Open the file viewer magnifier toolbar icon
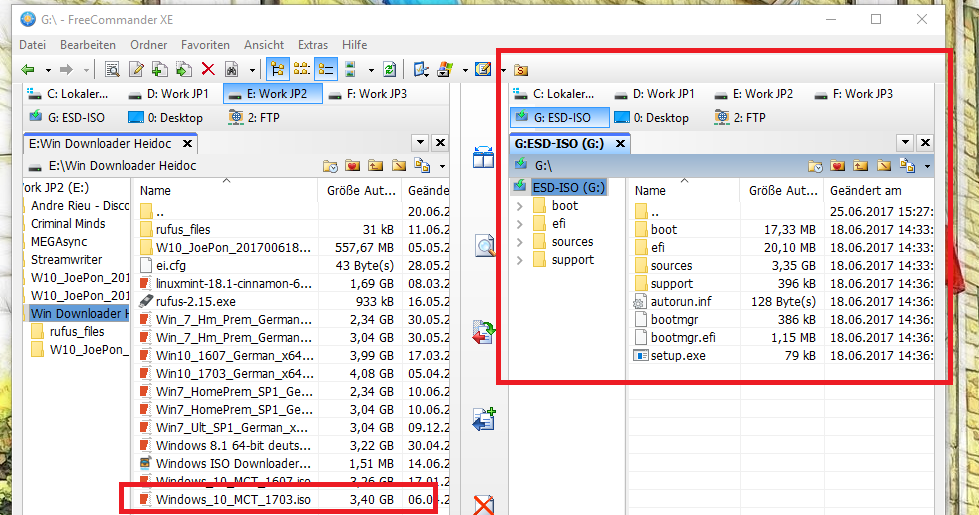This screenshot has width=979, height=515. click(112, 69)
